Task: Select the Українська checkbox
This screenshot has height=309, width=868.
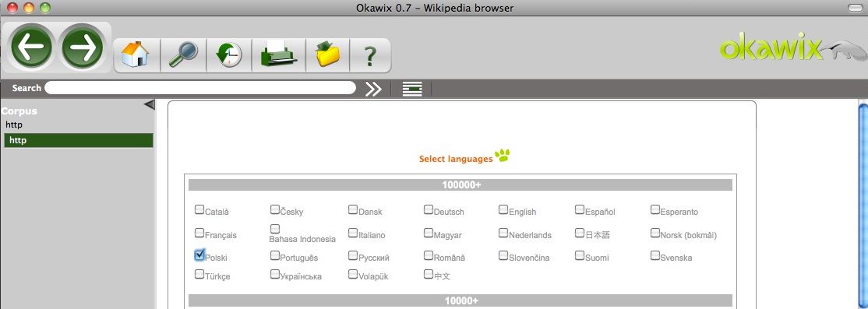Action: point(275,274)
